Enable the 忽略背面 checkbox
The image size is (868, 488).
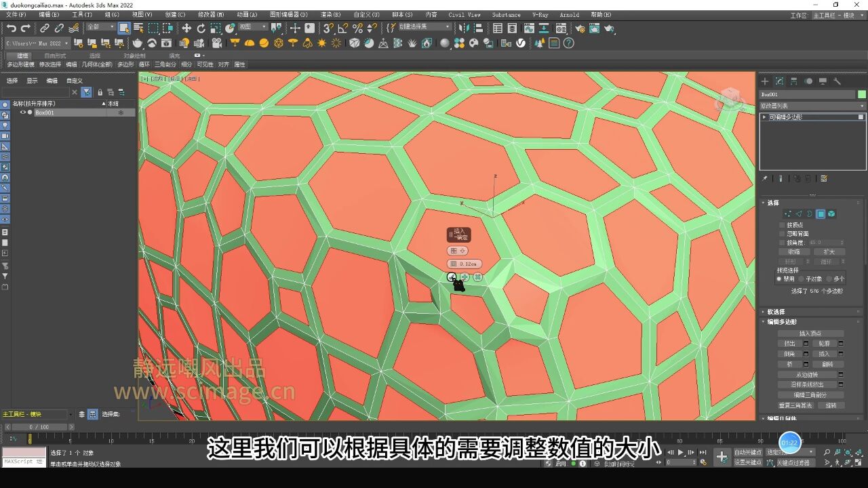781,234
